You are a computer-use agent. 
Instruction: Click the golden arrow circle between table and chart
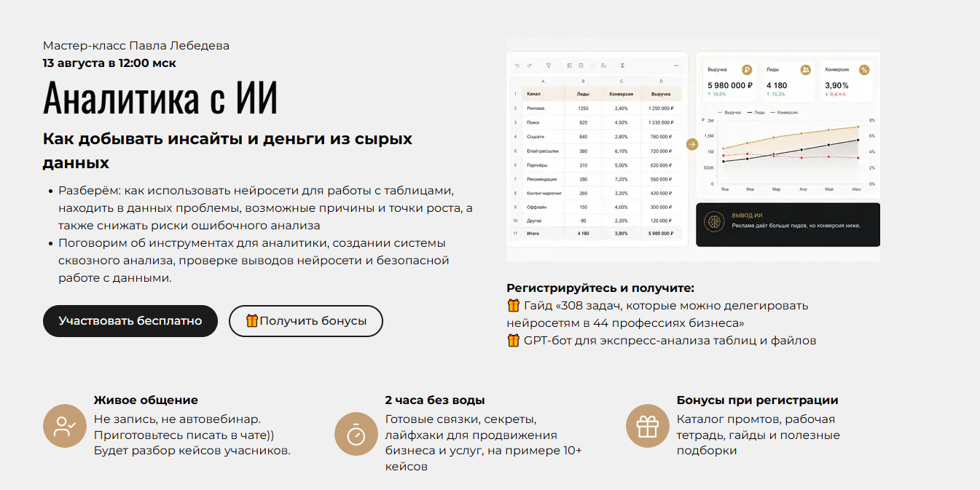tap(692, 145)
